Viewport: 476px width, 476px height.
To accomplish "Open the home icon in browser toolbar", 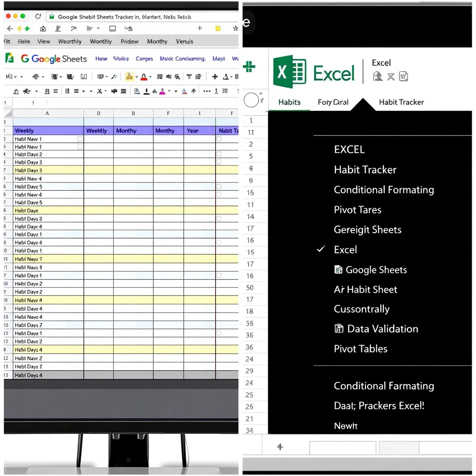I will [43, 29].
